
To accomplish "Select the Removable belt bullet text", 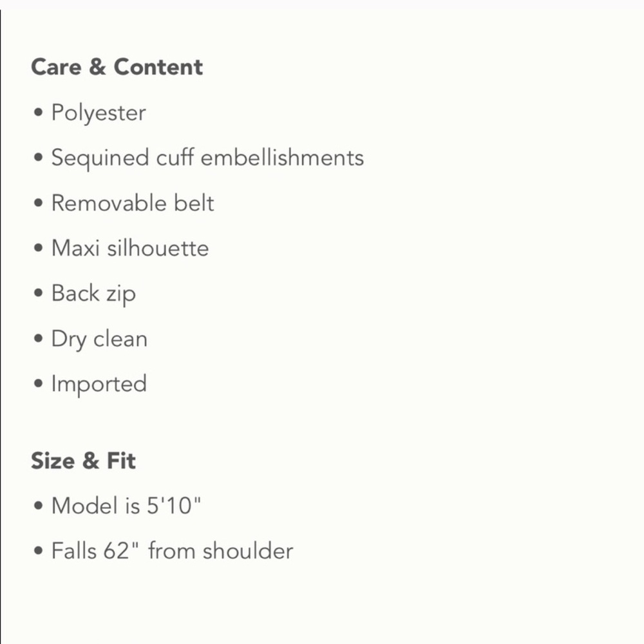I will (x=133, y=203).
